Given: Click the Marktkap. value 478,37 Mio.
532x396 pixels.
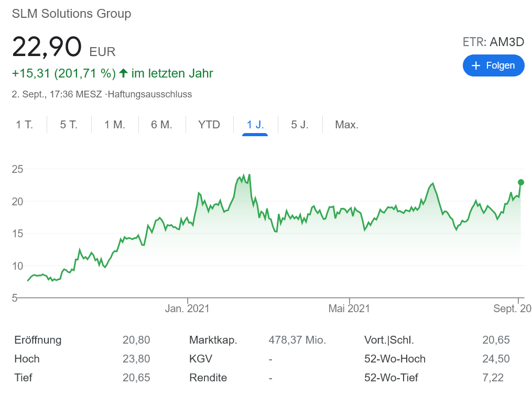Looking at the screenshot, I should [297, 340].
